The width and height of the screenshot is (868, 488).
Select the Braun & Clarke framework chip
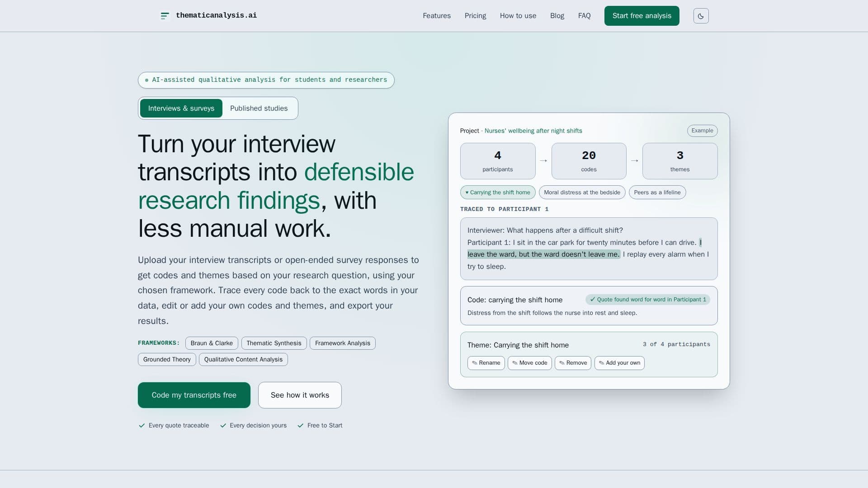point(212,343)
